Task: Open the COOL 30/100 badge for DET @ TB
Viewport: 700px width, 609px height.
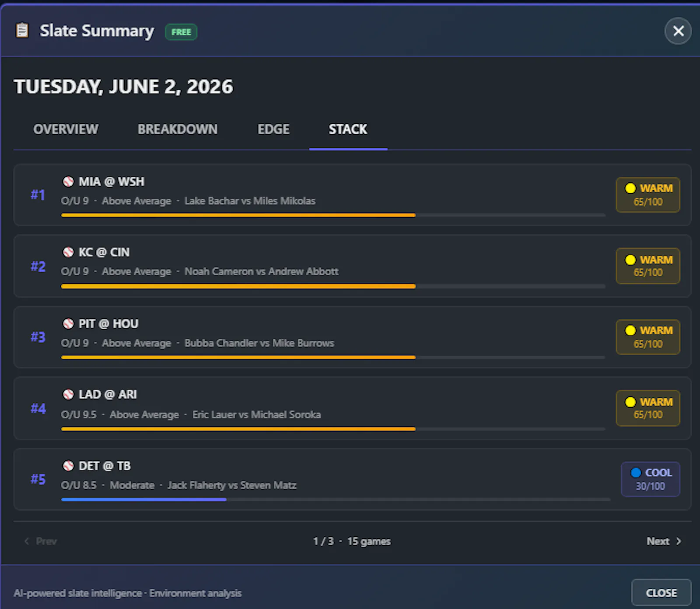Action: click(x=651, y=479)
